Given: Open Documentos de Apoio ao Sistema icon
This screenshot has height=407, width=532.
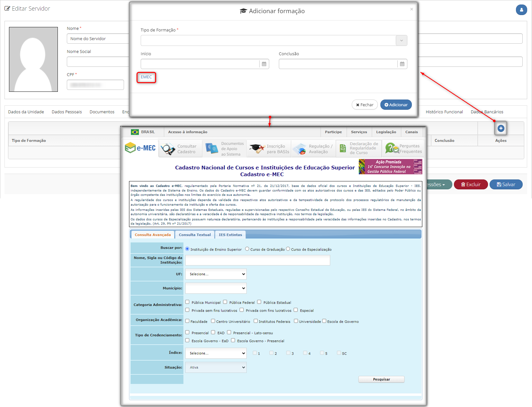Looking at the screenshot, I should (x=212, y=149).
